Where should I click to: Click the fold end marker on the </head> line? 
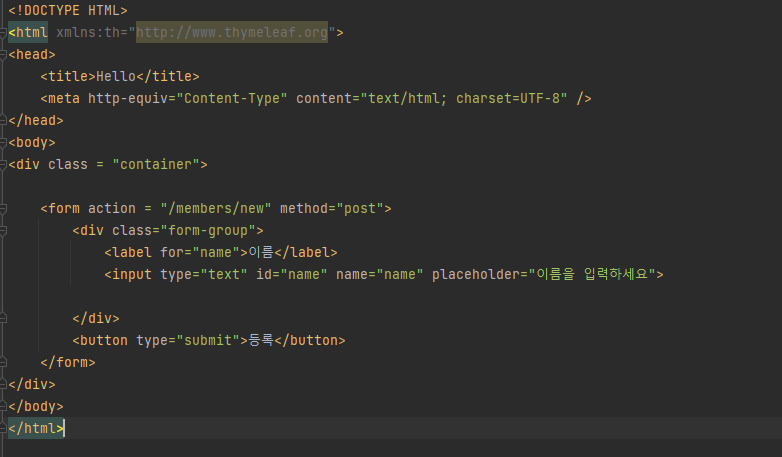(x=2, y=121)
